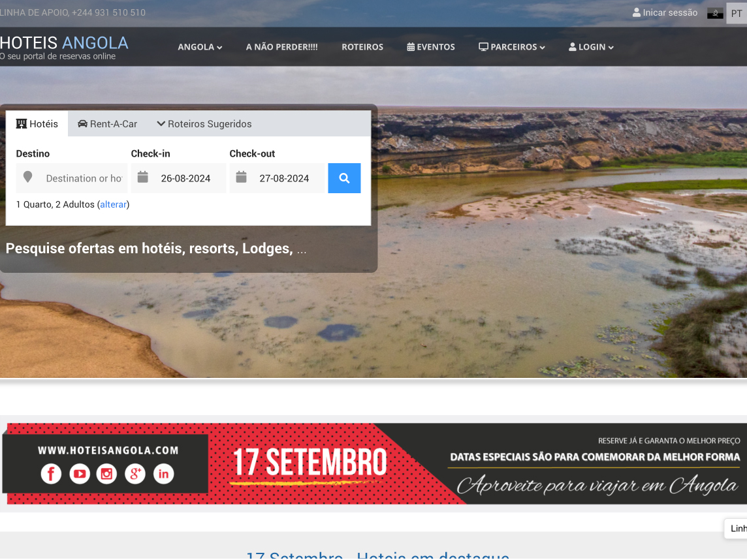
Task: Switch to the Rent-A-Car tab
Action: 108,124
